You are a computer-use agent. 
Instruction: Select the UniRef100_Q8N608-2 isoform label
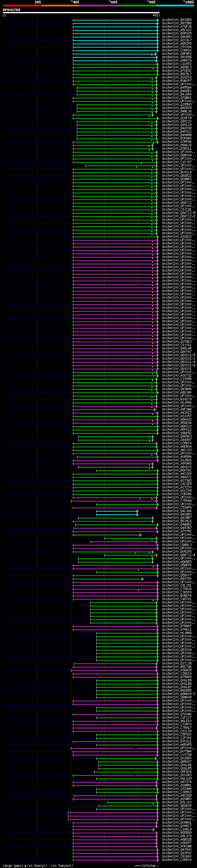pyautogui.click(x=179, y=694)
